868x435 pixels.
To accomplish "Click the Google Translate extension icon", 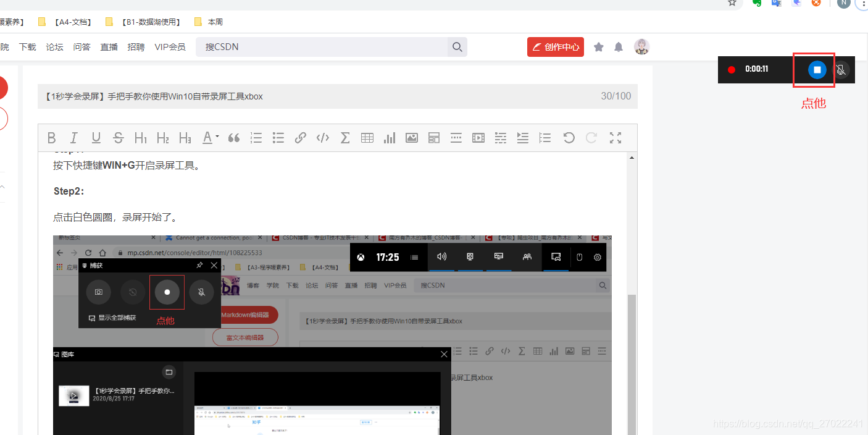I will 776,3.
